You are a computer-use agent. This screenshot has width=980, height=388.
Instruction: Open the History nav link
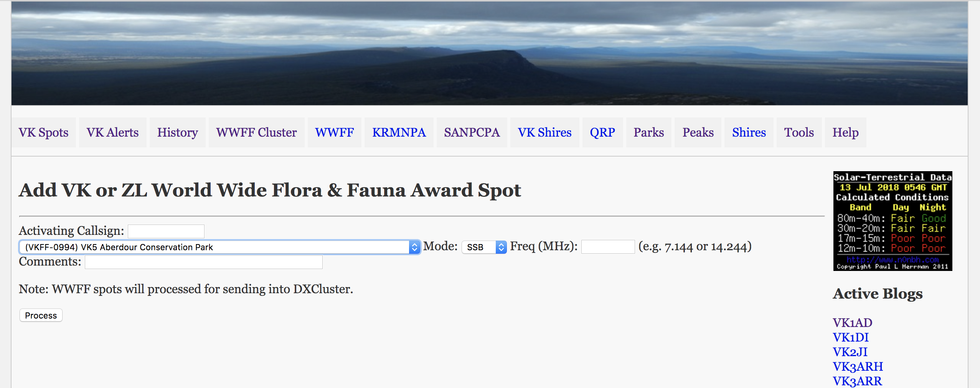click(x=177, y=132)
